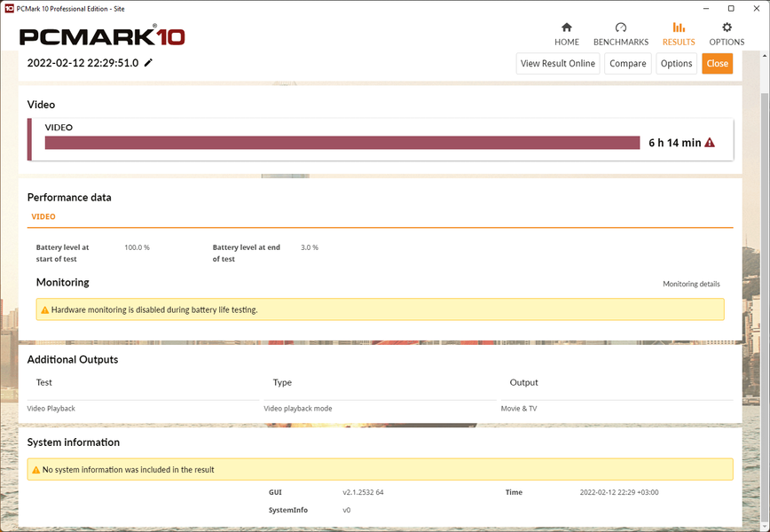Click the Monitoring heading
Viewport: 770px width, 532px height.
click(x=62, y=282)
